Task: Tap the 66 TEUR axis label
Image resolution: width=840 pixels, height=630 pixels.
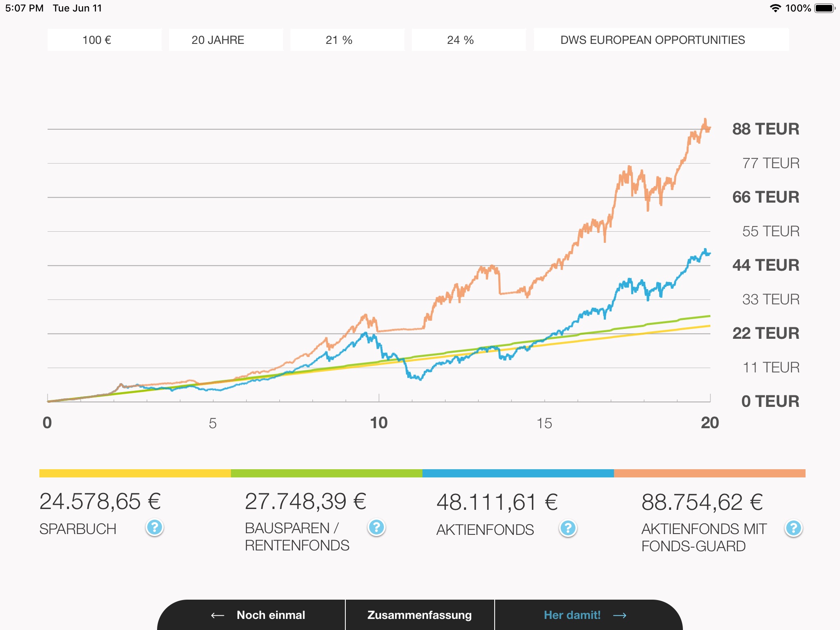Action: [766, 197]
